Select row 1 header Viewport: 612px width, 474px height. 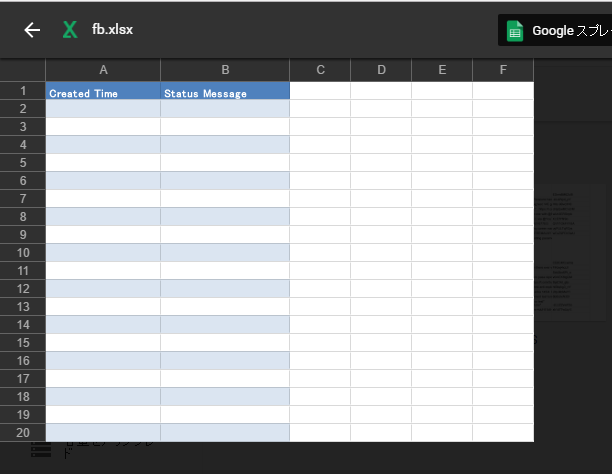tap(23, 91)
